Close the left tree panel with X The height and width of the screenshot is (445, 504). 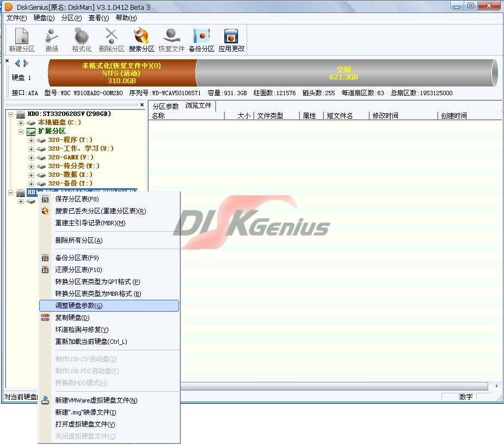coord(142,105)
